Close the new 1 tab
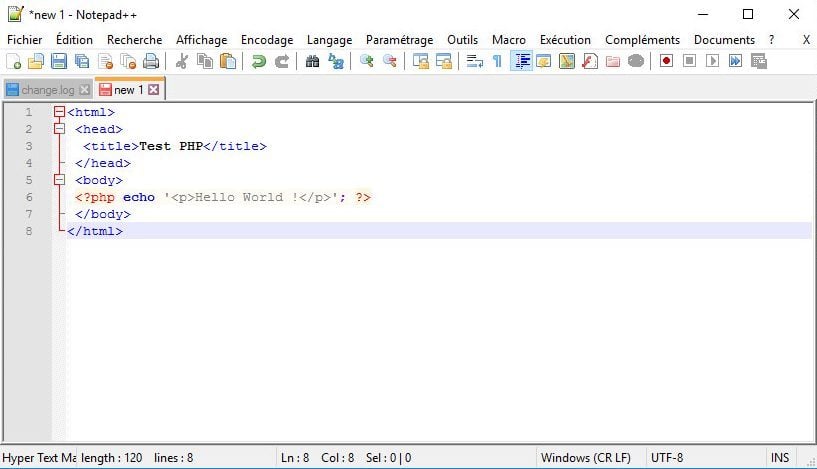The width and height of the screenshot is (817, 469). pos(154,90)
